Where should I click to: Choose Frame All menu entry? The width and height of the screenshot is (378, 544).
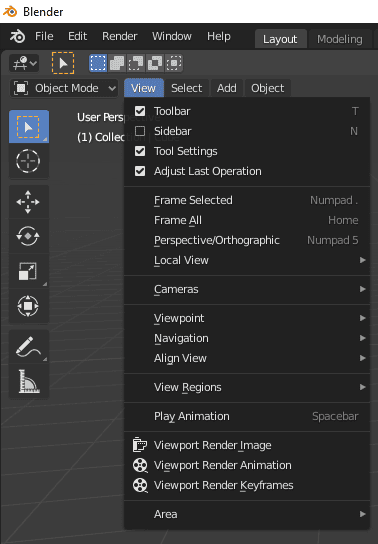(247, 220)
